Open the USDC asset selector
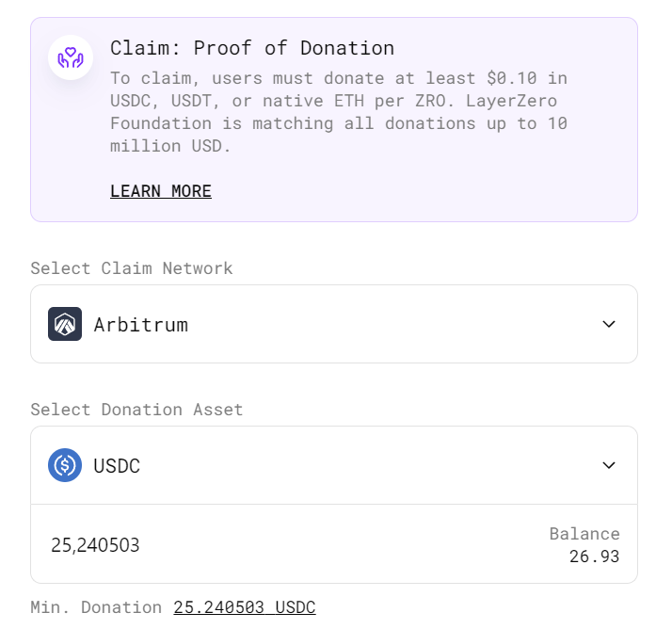Image resolution: width=672 pixels, height=629 pixels. 334,465
